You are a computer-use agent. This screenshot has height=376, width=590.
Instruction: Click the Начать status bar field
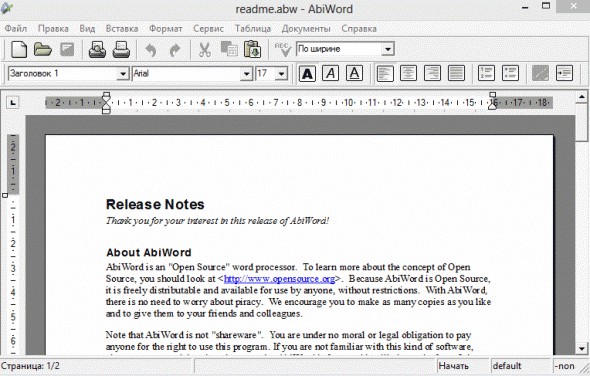coord(463,366)
